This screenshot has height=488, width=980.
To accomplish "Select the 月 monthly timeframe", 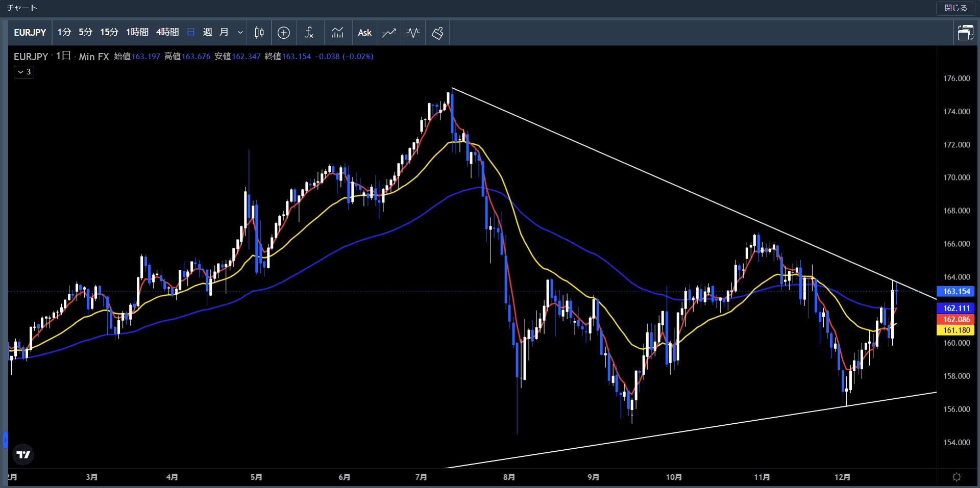I will point(224,33).
